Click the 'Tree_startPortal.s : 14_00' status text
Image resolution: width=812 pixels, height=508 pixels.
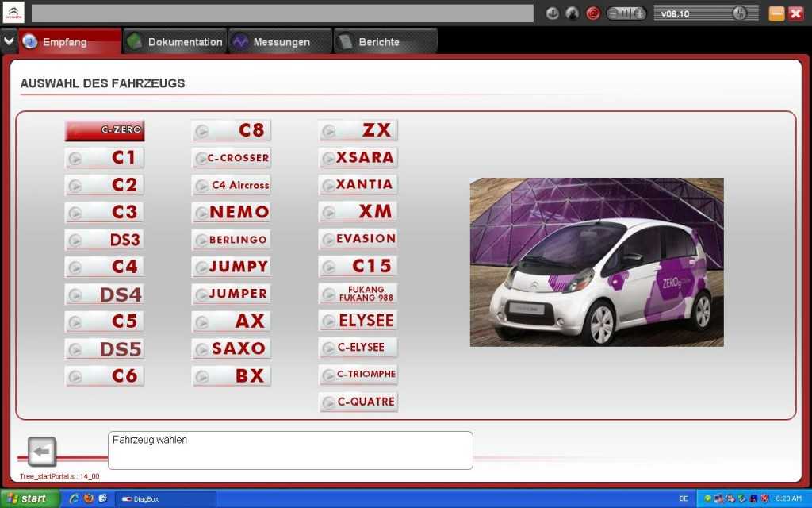click(59, 476)
